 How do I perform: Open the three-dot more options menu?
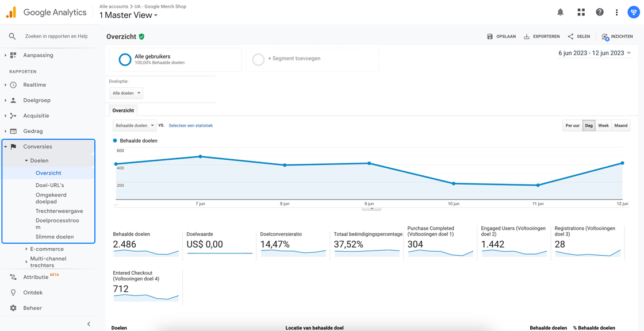(616, 12)
